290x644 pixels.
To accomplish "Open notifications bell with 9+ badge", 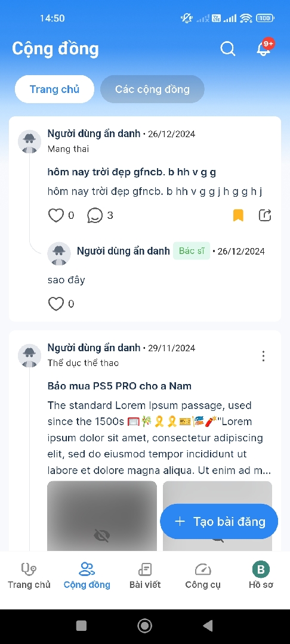I will [x=264, y=48].
